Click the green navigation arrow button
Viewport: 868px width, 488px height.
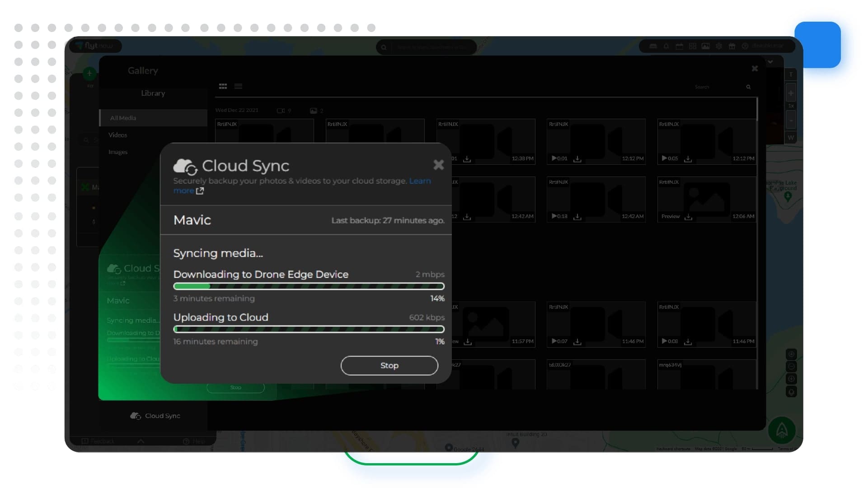(782, 430)
